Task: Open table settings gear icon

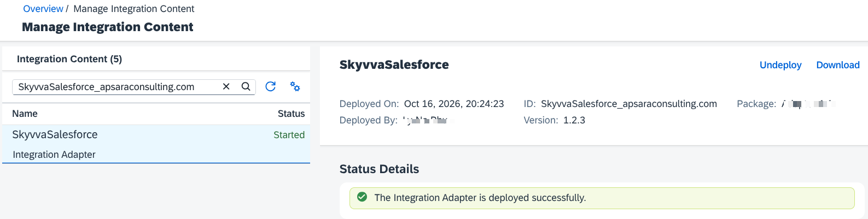Action: pos(295,86)
